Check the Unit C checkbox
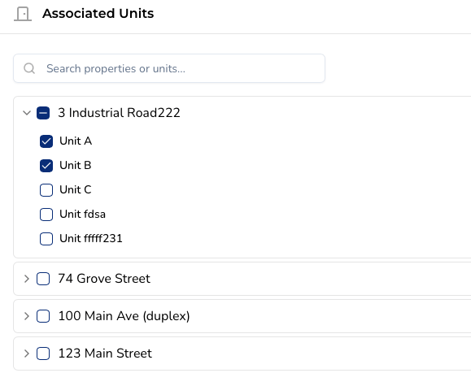This screenshot has width=471, height=373. click(x=46, y=190)
